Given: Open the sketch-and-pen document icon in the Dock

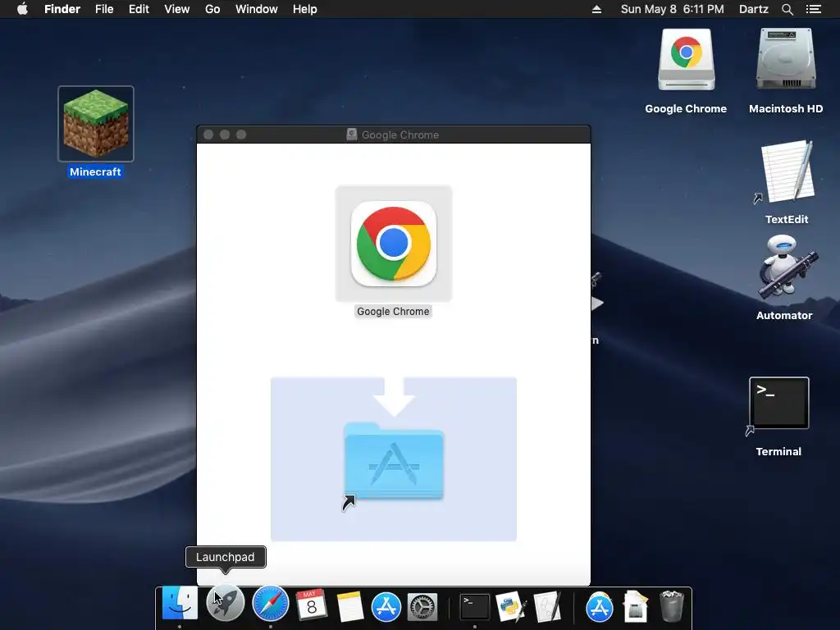Looking at the screenshot, I should pyautogui.click(x=547, y=607).
